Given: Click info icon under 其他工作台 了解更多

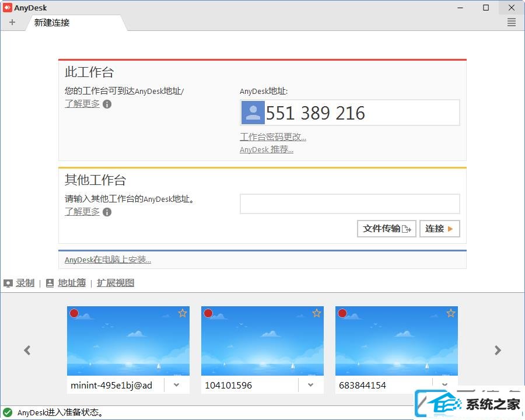Looking at the screenshot, I should tap(107, 212).
